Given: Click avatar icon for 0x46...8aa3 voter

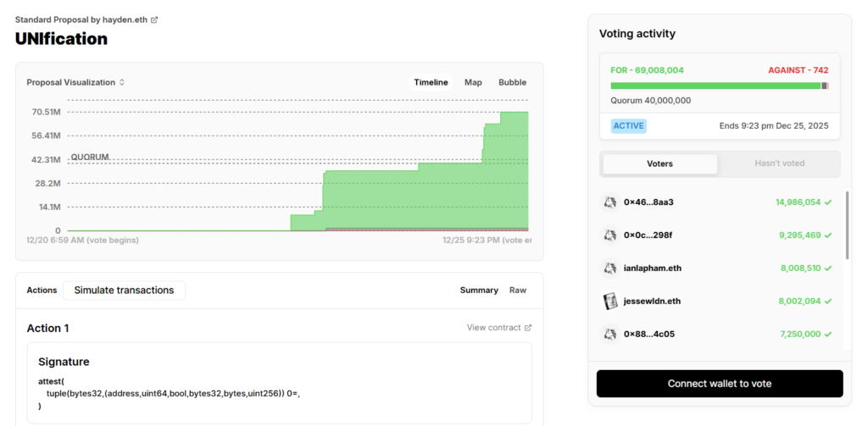Looking at the screenshot, I should click(x=609, y=202).
